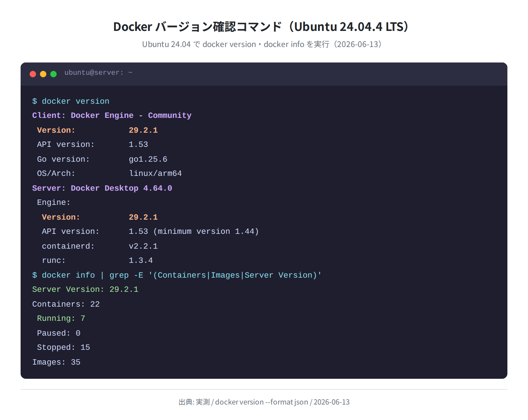Click client API version value '1.53'
528x420 pixels.
tap(138, 144)
